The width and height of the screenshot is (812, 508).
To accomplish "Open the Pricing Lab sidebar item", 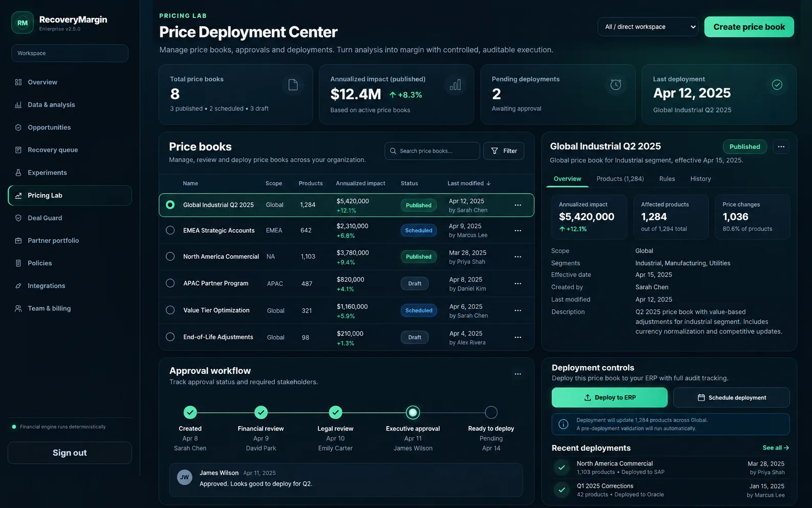I will pos(70,196).
